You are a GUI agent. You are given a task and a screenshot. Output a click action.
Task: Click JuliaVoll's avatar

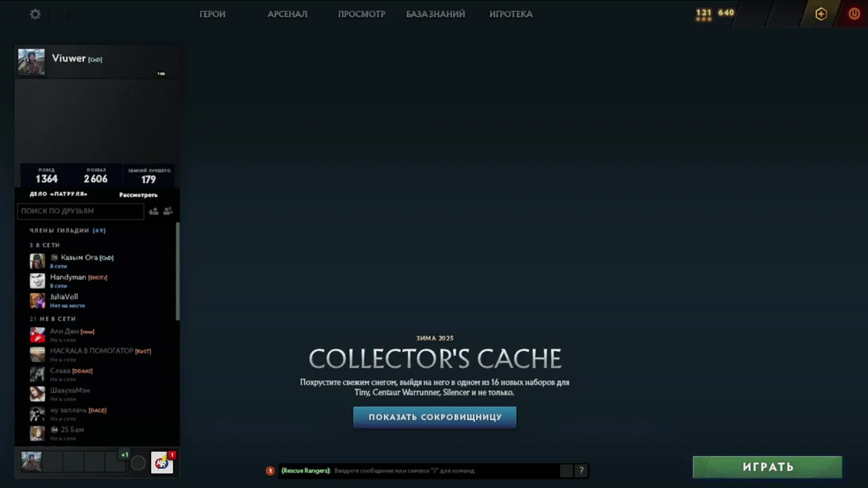point(37,300)
